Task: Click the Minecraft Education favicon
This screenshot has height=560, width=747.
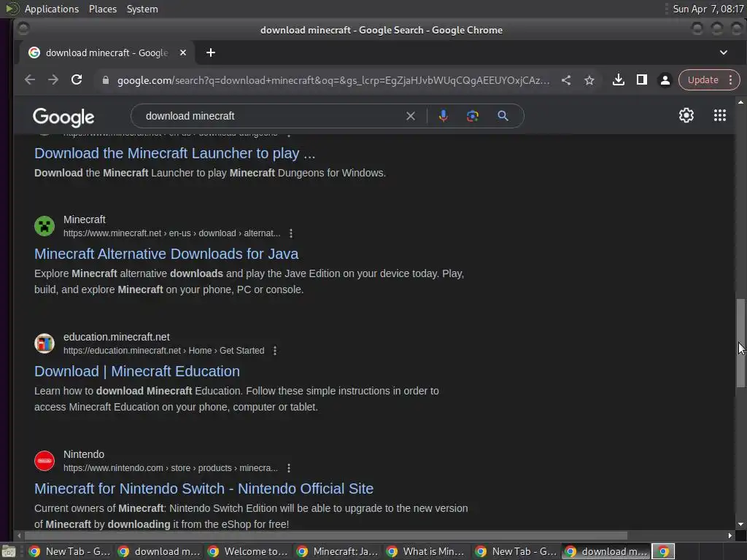Action: pyautogui.click(x=44, y=343)
